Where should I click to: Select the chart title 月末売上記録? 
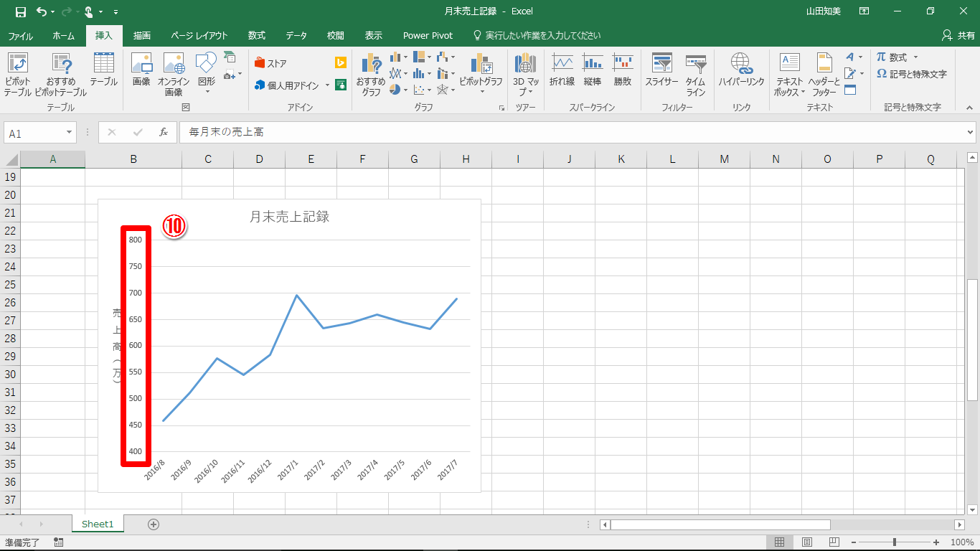(x=289, y=217)
